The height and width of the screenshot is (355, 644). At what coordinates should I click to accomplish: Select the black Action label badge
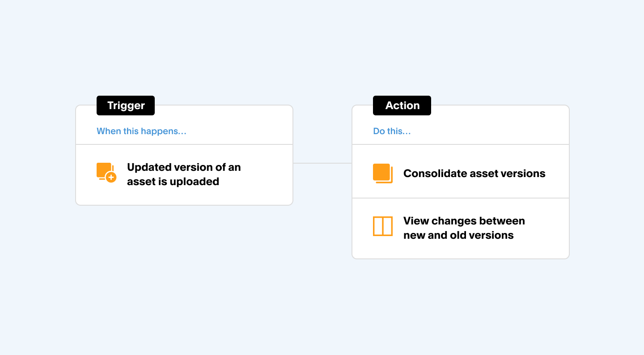coord(402,106)
